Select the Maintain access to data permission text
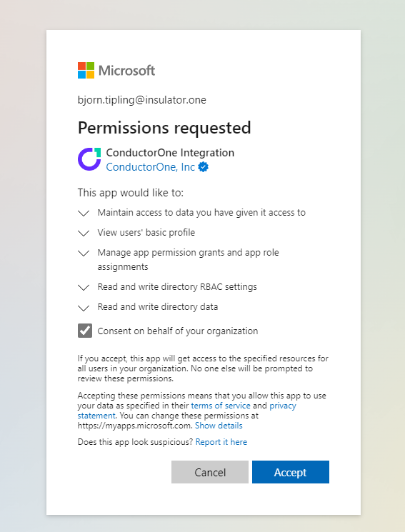Image resolution: width=405 pixels, height=532 pixels. pos(201,212)
